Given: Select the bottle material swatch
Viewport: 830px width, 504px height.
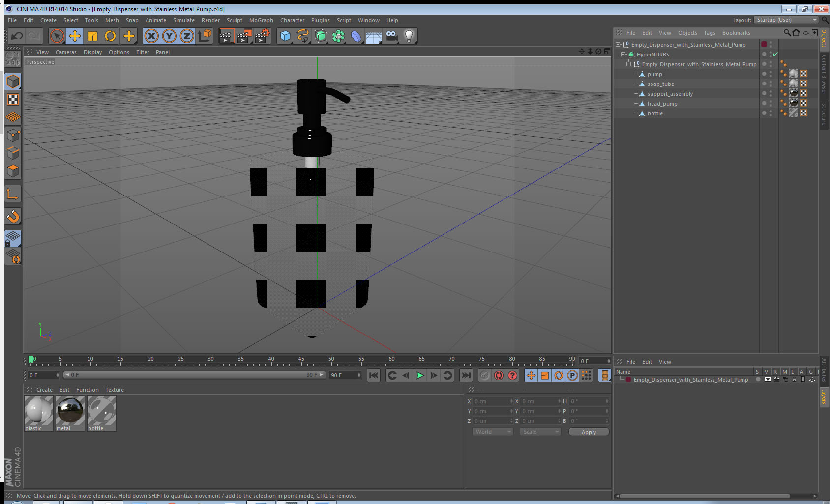Looking at the screenshot, I should click(101, 414).
